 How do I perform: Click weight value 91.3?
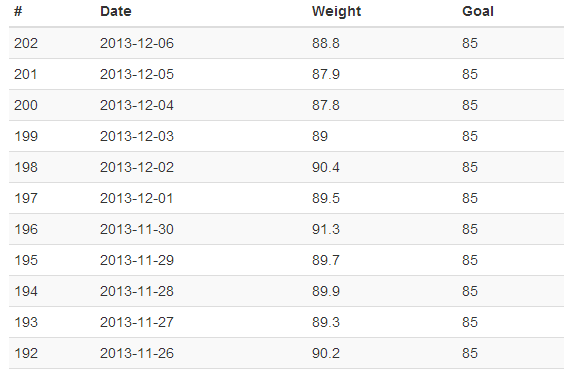pos(326,229)
